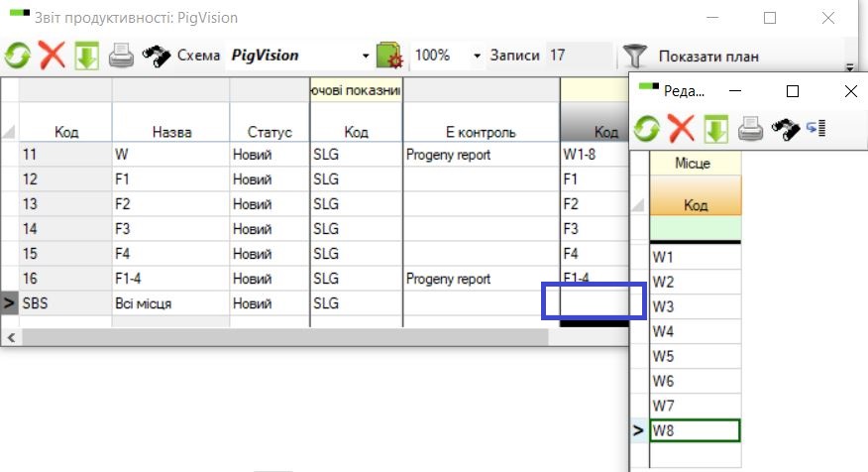Select W4 in the editor list
The image size is (868, 472).
(696, 332)
